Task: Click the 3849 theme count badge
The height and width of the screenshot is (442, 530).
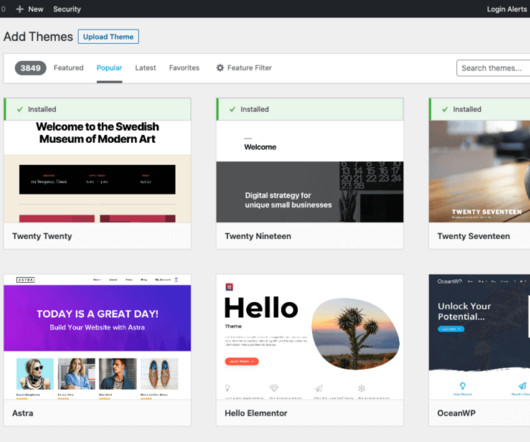Action: point(30,68)
